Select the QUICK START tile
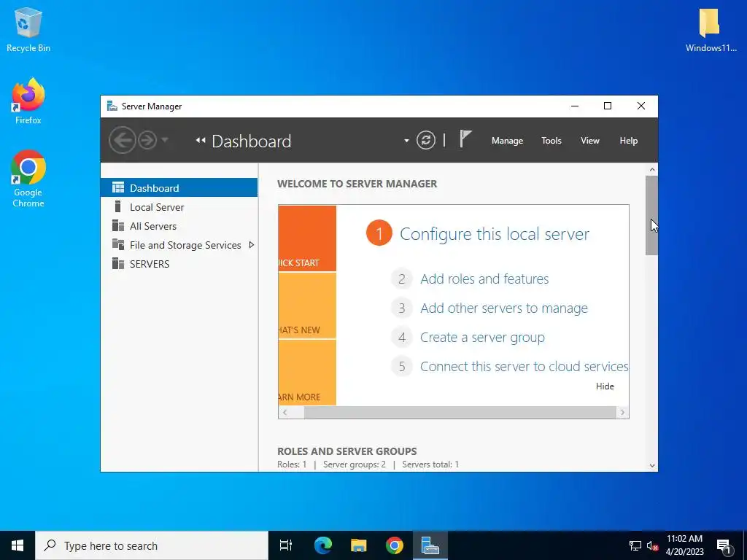 [307, 238]
